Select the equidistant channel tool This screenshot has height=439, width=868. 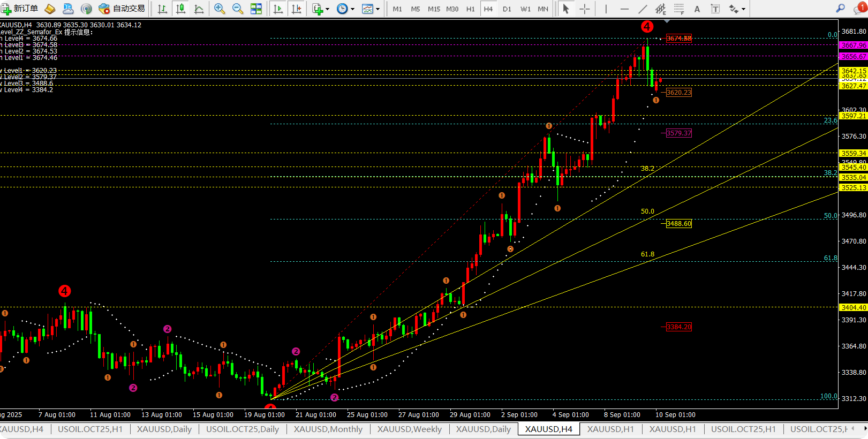661,9
